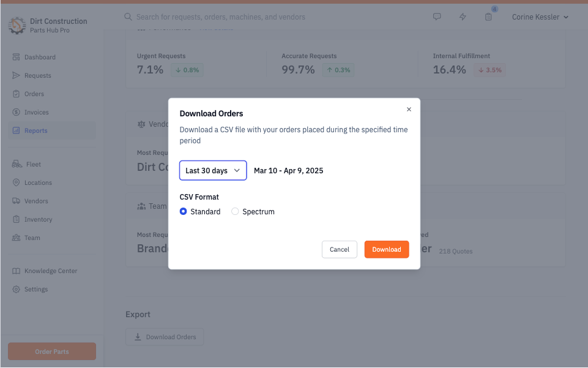Viewport: 588px width, 368px height.
Task: Select the Standard CSV format
Action: [x=184, y=212]
